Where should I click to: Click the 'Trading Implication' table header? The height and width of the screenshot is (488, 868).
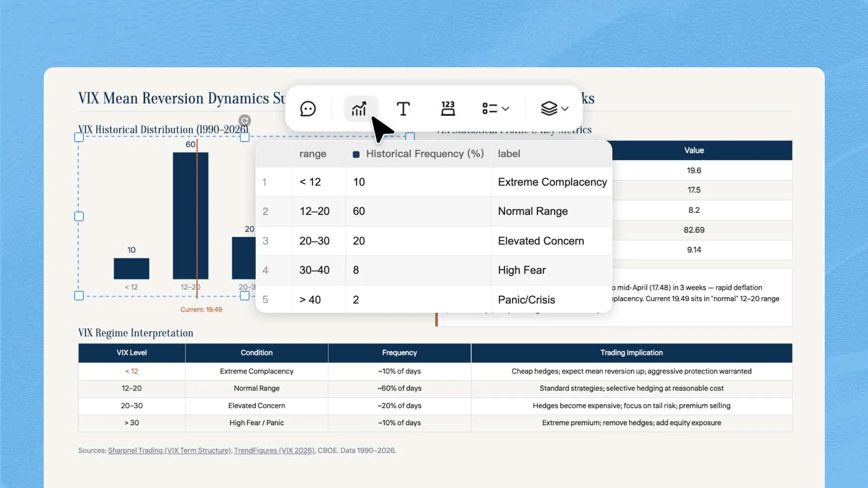coord(631,352)
